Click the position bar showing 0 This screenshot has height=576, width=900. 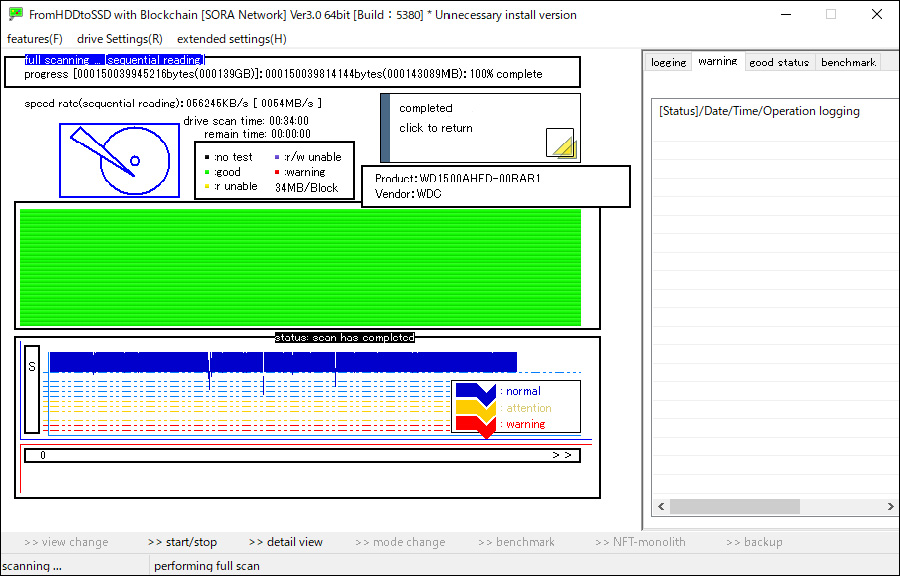302,456
